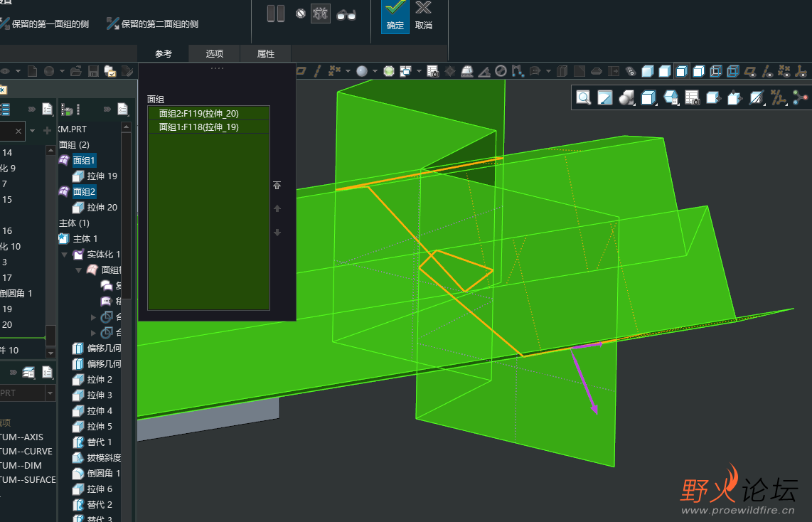Select 面组1 in the model tree
The height and width of the screenshot is (522, 812).
tap(84, 161)
